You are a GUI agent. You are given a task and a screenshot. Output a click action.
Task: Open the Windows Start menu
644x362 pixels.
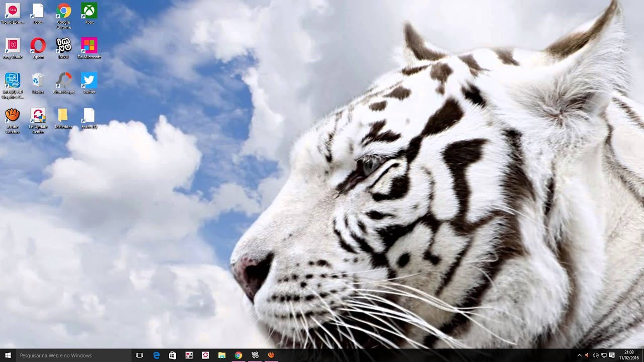click(8, 355)
